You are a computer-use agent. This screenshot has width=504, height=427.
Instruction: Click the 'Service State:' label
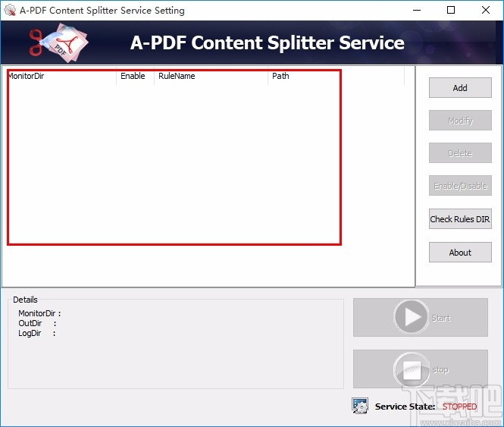coord(405,407)
